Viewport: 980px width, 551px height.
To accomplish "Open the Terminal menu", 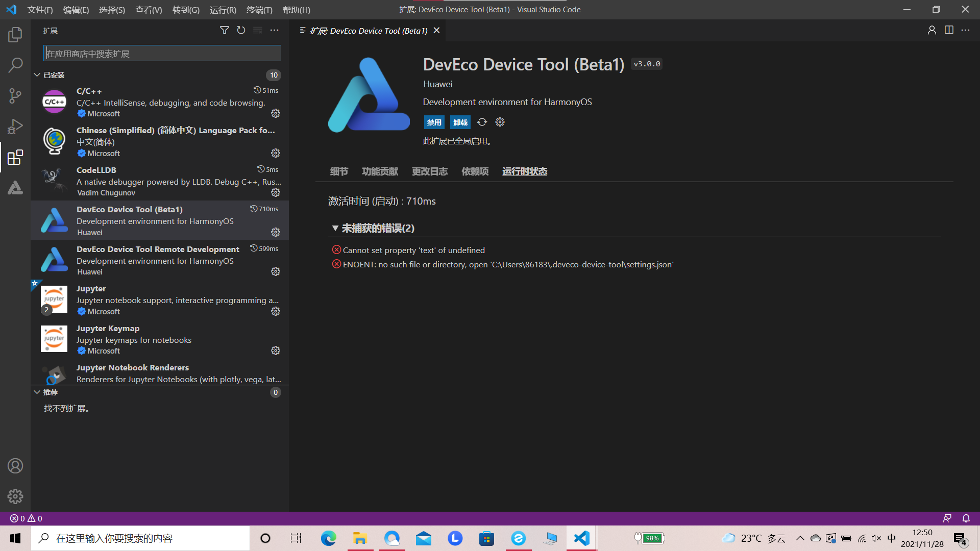I will 259,10.
